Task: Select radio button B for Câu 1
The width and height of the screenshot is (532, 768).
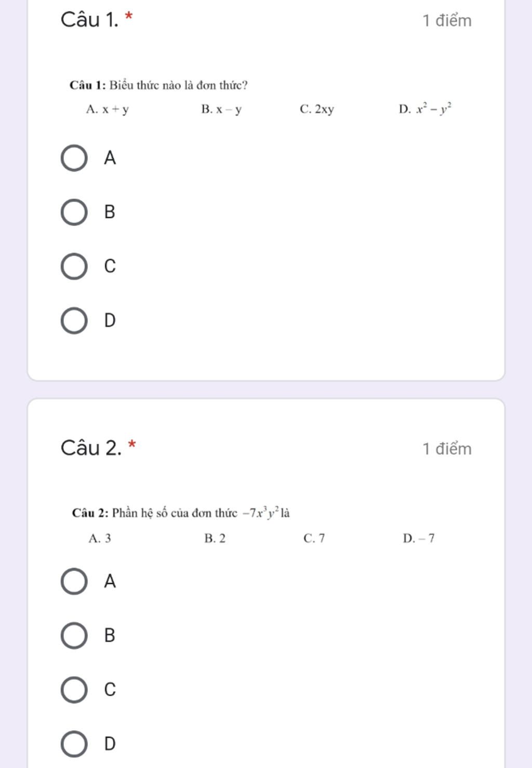Action: tap(74, 212)
